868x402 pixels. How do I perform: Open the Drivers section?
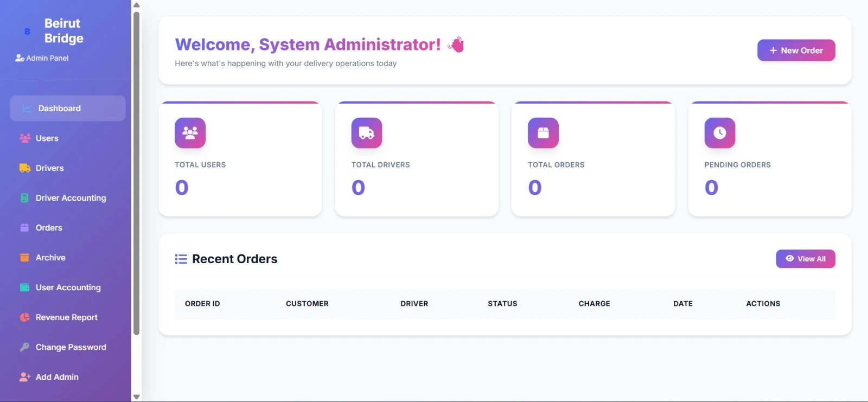point(68,168)
